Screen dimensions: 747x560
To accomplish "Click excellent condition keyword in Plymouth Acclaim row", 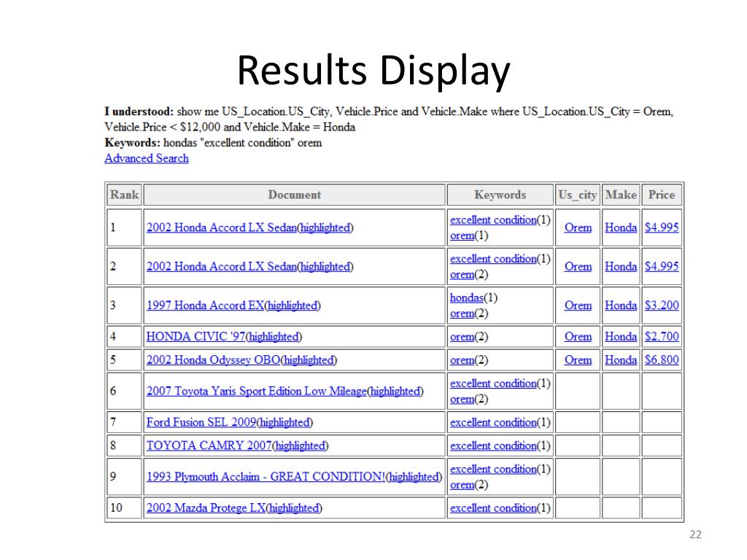I will tap(493, 469).
